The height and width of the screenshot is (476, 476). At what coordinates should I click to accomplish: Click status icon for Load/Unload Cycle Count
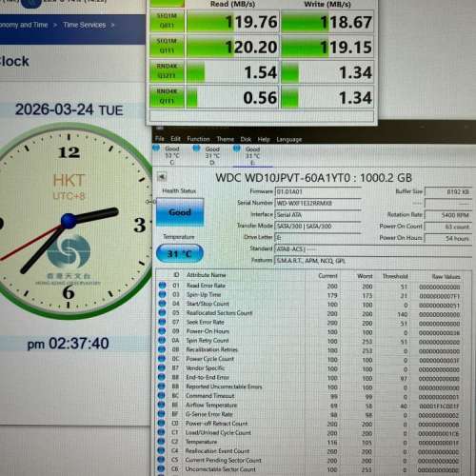click(161, 432)
